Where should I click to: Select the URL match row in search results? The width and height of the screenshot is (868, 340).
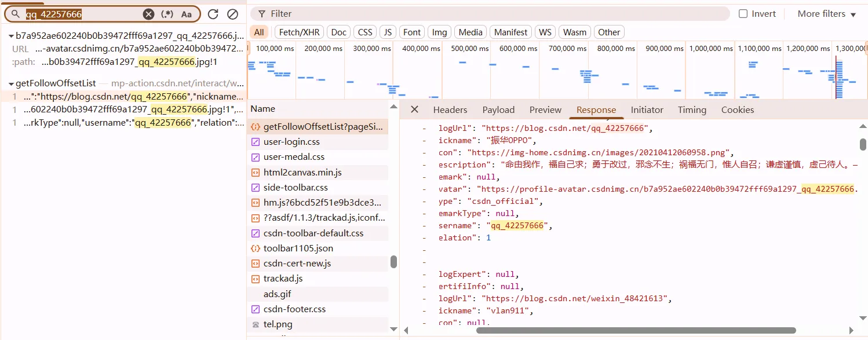[x=124, y=49]
